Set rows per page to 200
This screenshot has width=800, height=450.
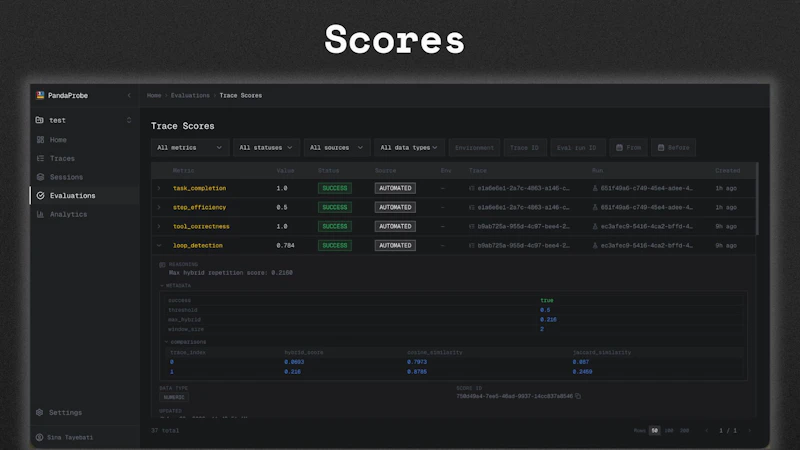(x=685, y=431)
